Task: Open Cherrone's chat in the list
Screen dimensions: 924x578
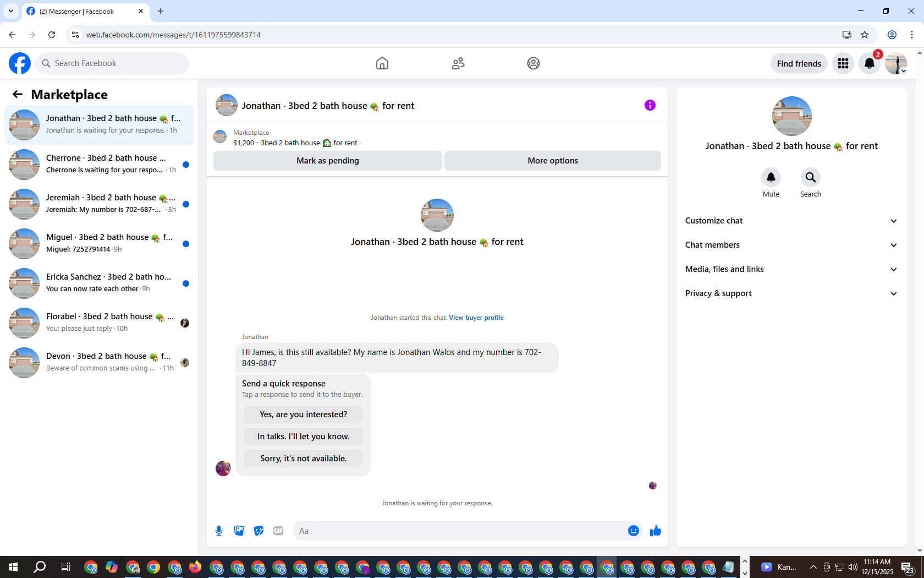Action: coord(99,165)
